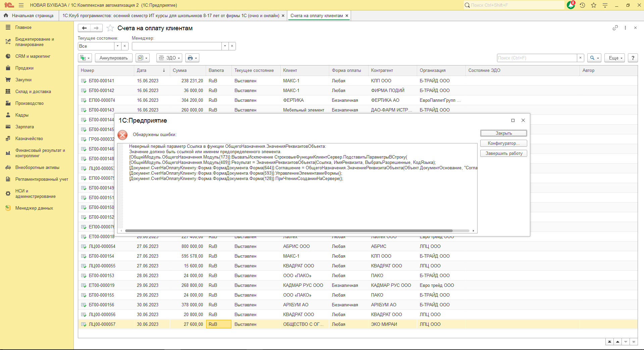This screenshot has height=350, width=644.
Task: Click the Завершить работу button
Action: pyautogui.click(x=503, y=153)
